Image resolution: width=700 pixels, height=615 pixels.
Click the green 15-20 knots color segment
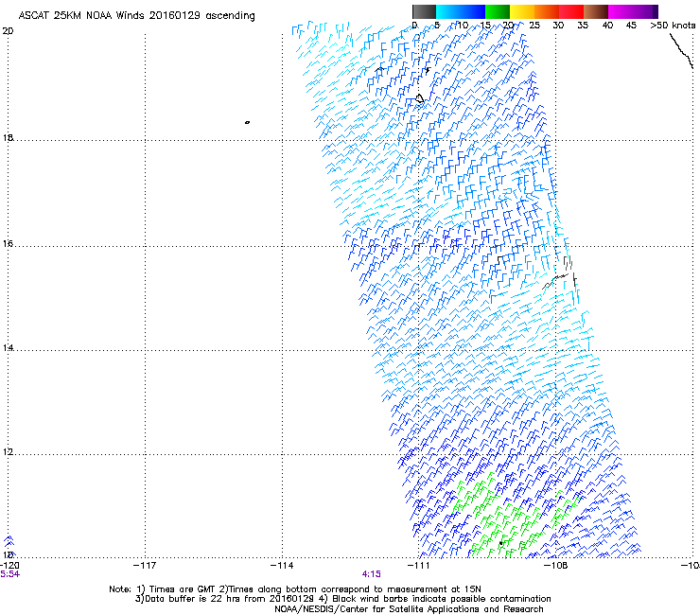click(x=498, y=11)
